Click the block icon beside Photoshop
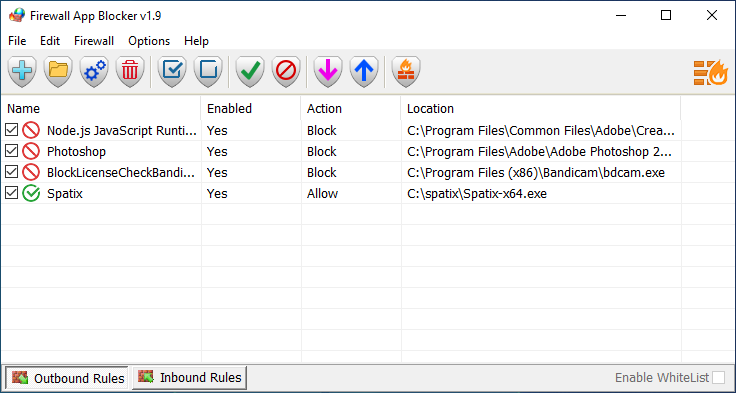736x393 pixels. point(31,152)
